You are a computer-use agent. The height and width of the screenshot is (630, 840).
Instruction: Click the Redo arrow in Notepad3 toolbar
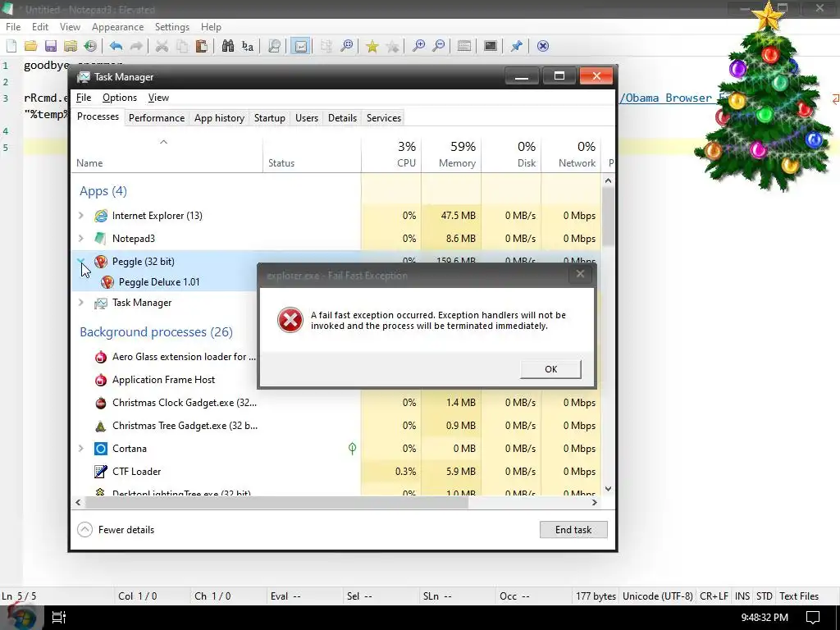136,46
